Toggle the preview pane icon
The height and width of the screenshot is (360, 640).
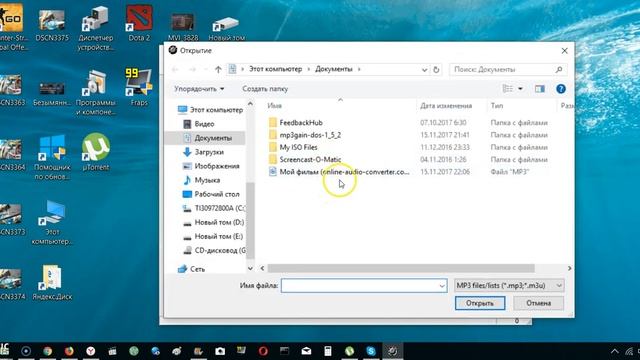pyautogui.click(x=540, y=89)
